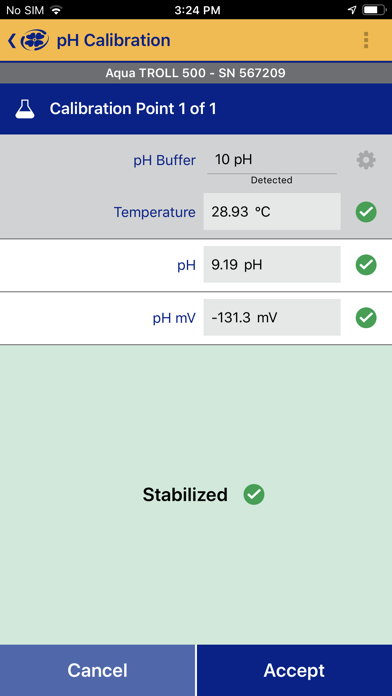Tap the 28.93 °C temperature field
Screen dimensions: 392x696
(x=272, y=212)
